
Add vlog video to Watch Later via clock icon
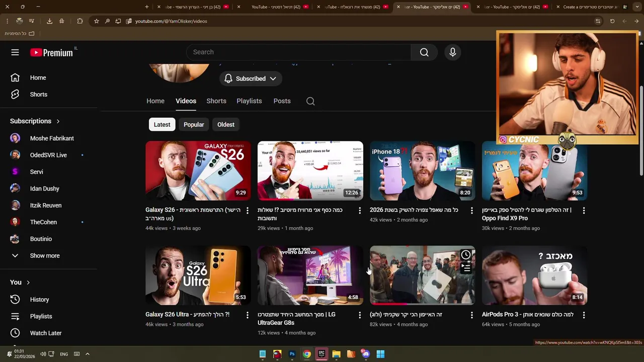pyautogui.click(x=466, y=255)
